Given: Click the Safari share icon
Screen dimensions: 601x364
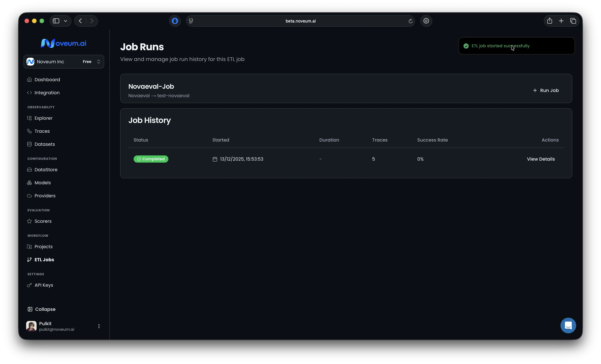Looking at the screenshot, I should (x=549, y=21).
